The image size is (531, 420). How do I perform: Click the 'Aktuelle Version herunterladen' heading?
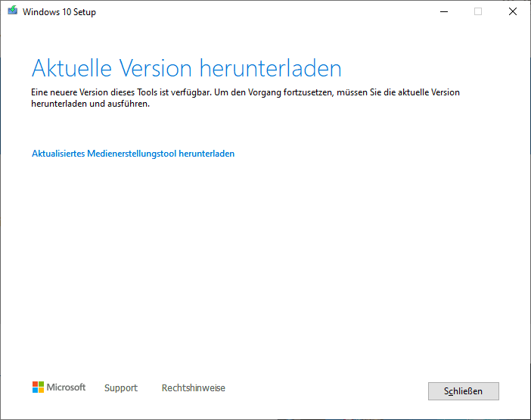[x=187, y=68]
